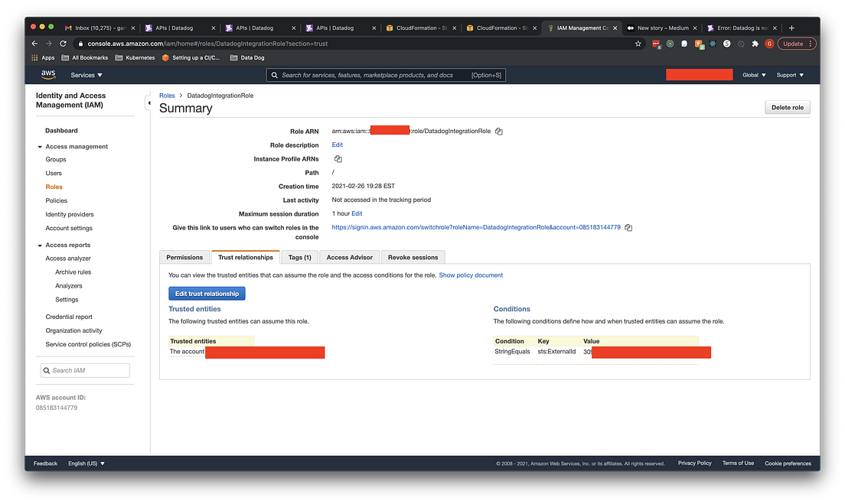Open the 1Password browser extension
845x504 pixels.
pyautogui.click(x=684, y=44)
